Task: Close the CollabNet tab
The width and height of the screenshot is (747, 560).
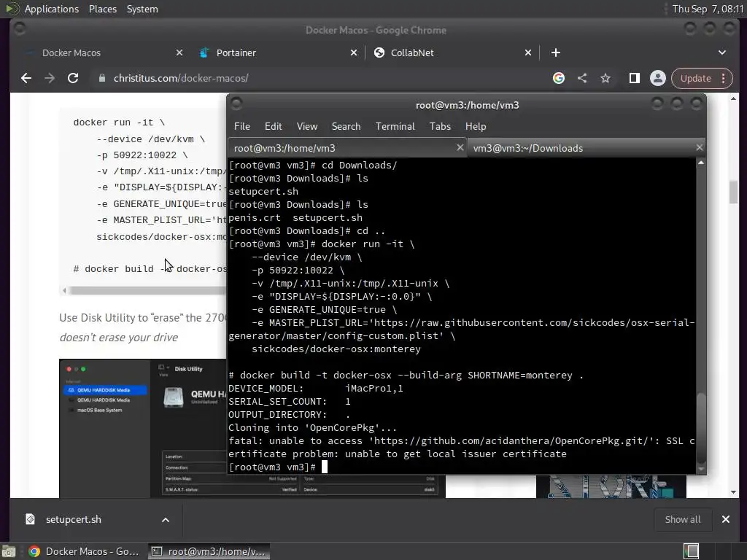Action: (528, 52)
